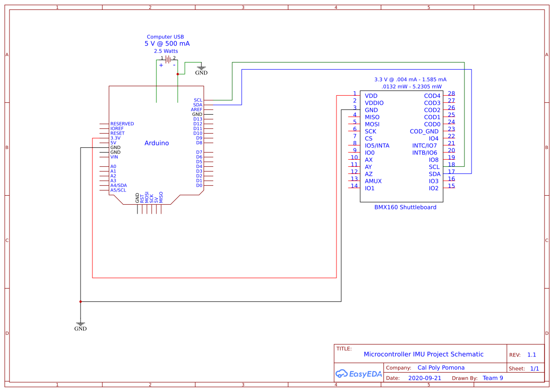Click the GND ground symbol below the battery
This screenshot has height=392, width=554.
[x=201, y=69]
